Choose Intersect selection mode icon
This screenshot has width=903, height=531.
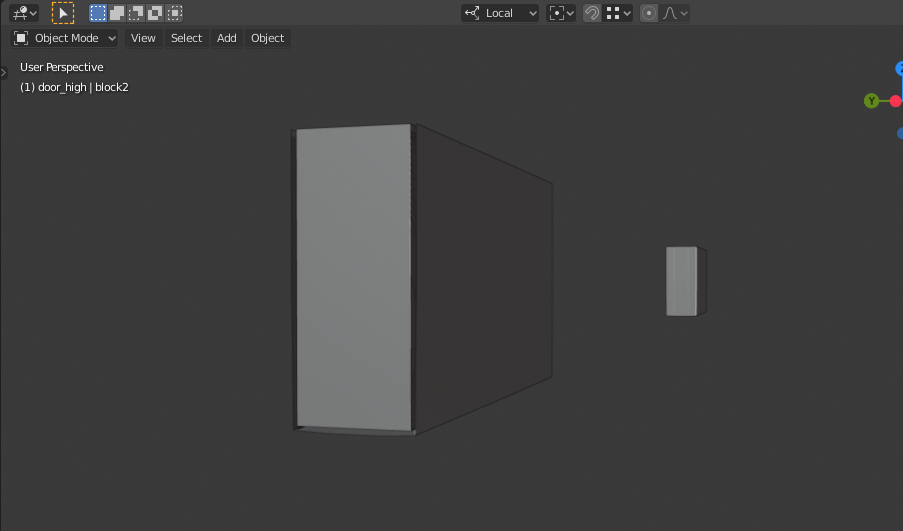[174, 13]
